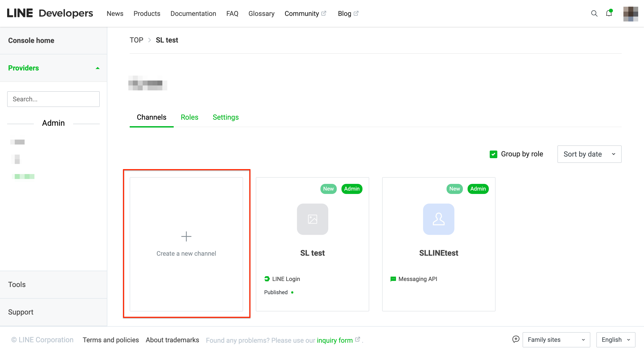Open the Family sites dropdown
The width and height of the screenshot is (644, 353).
tap(556, 340)
